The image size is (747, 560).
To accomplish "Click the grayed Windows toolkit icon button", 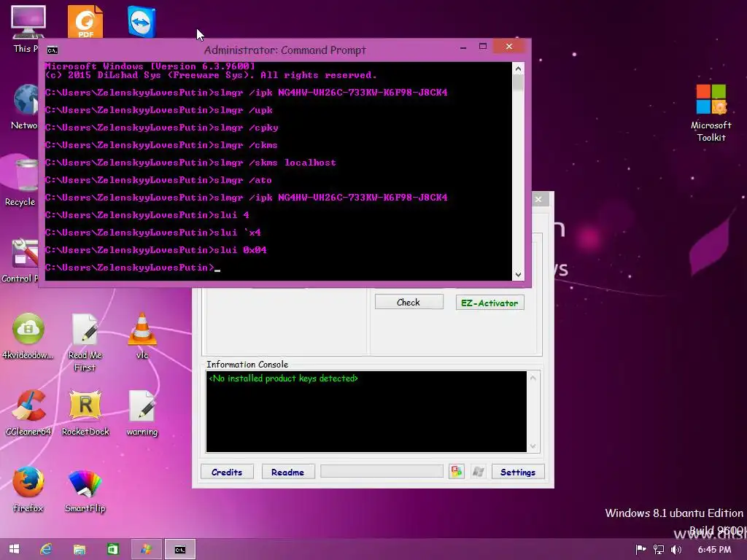I will [479, 472].
